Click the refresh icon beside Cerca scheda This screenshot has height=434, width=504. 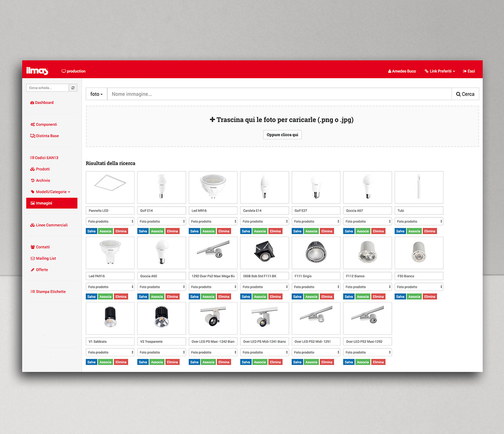click(73, 88)
